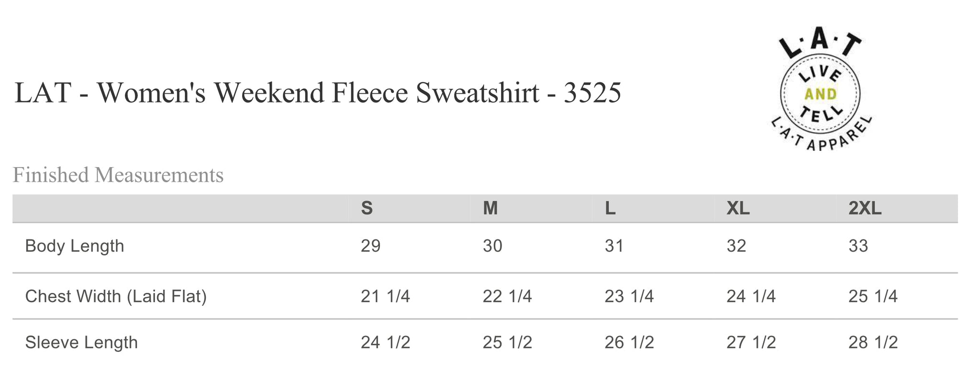The height and width of the screenshot is (392, 980).
Task: Select chest width value 21 1/4
Action: [x=385, y=297]
